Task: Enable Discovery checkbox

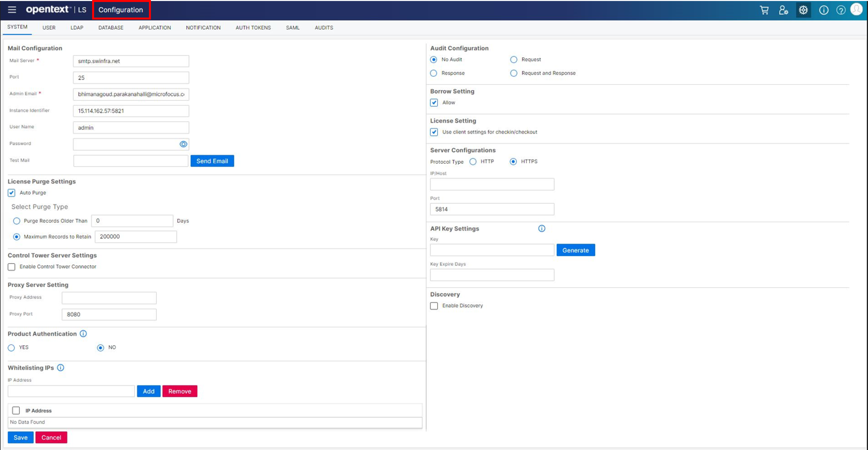Action: [434, 306]
